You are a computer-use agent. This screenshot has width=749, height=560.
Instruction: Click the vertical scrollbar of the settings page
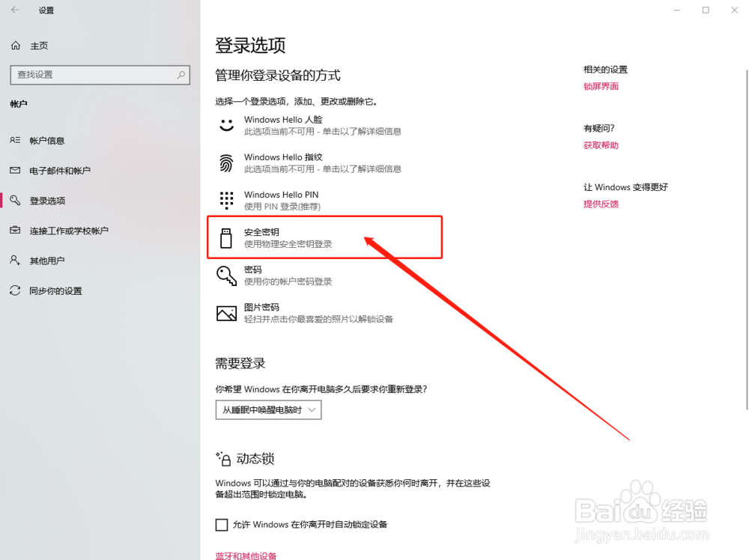point(747,239)
